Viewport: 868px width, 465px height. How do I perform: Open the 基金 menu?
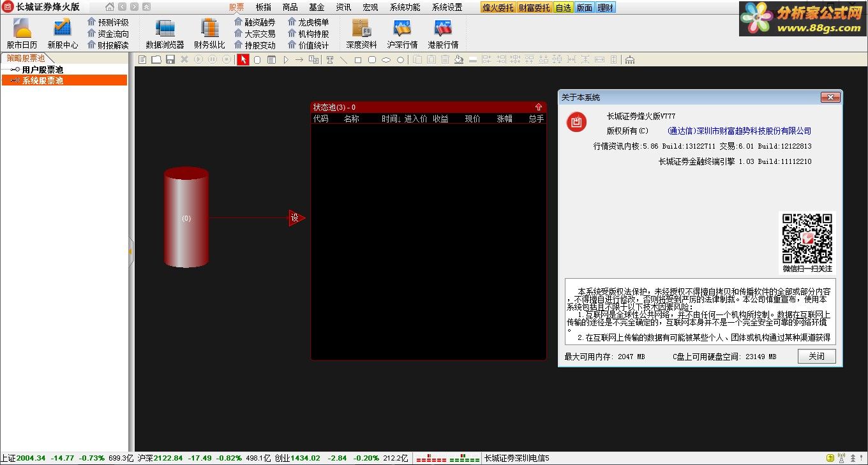pos(317,8)
